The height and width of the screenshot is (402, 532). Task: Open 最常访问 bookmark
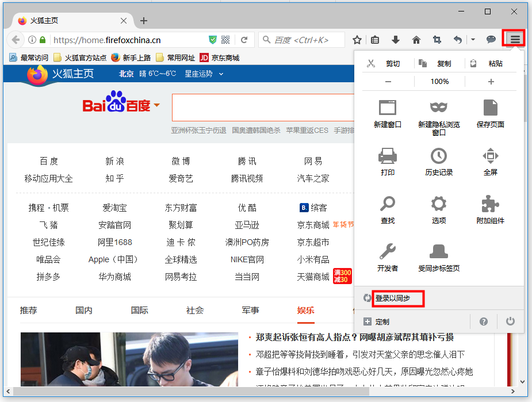tap(29, 58)
